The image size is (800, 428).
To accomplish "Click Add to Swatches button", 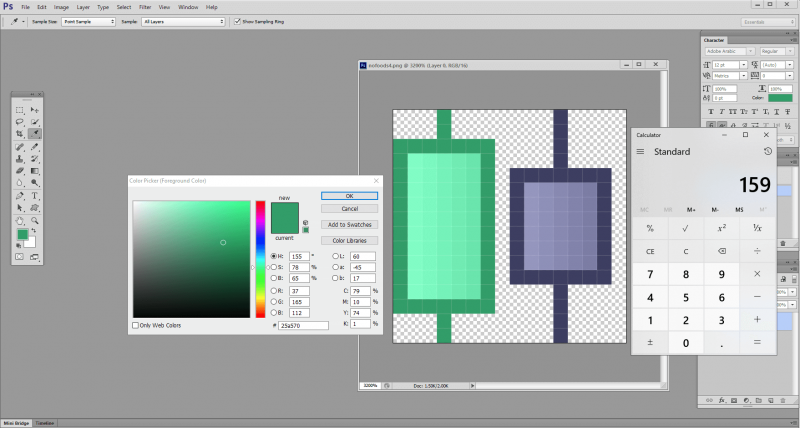I will coord(349,226).
